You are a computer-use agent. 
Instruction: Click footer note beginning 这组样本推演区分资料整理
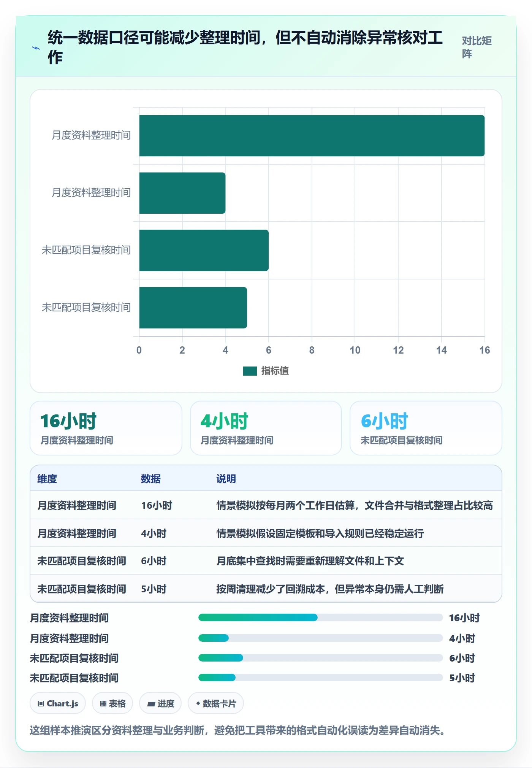(239, 730)
